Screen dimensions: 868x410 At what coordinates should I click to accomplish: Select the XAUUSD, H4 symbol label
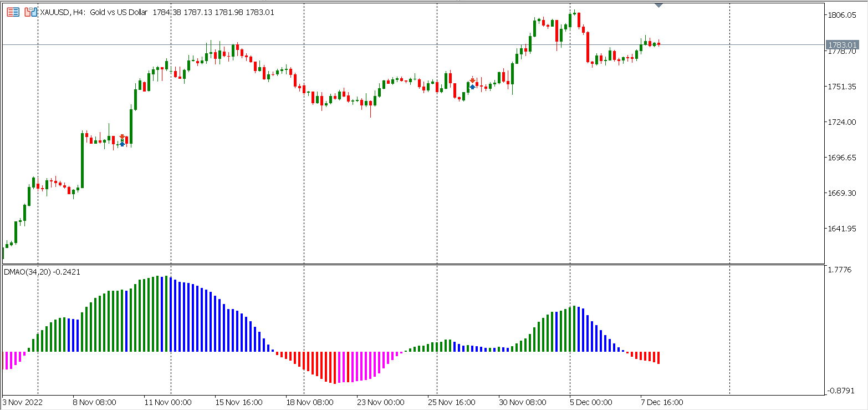58,12
